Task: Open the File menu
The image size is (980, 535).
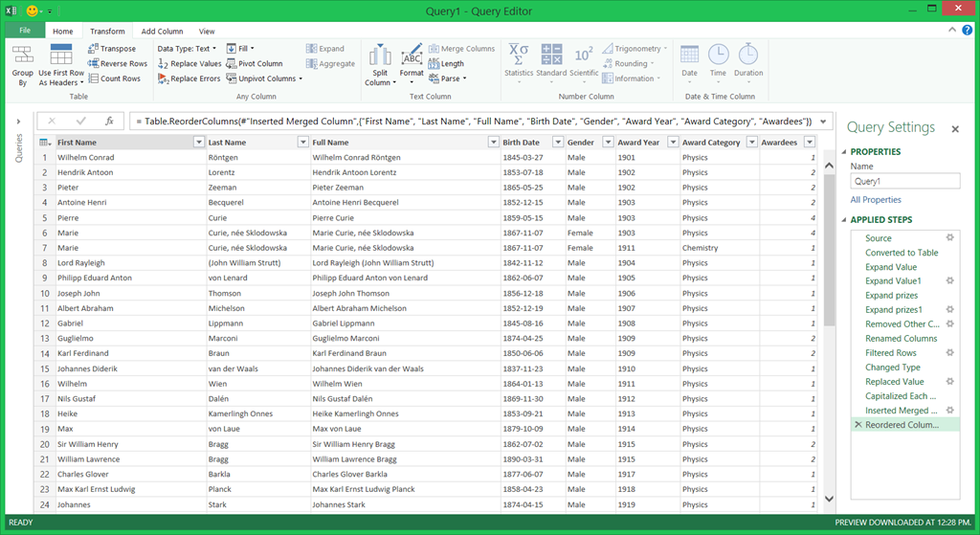Action: (25, 32)
